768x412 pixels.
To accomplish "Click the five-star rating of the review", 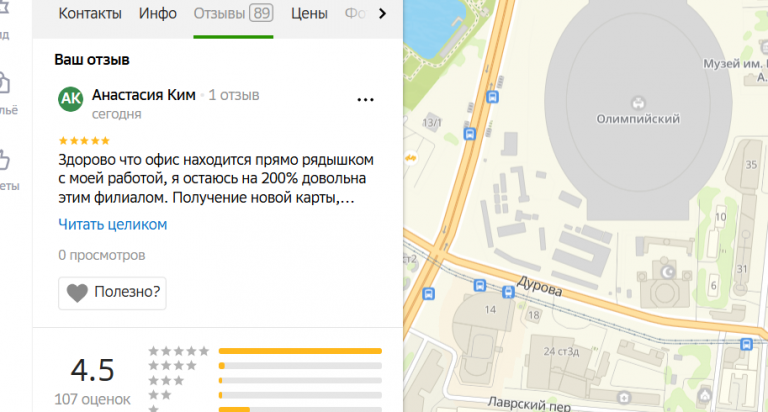I will [x=84, y=141].
